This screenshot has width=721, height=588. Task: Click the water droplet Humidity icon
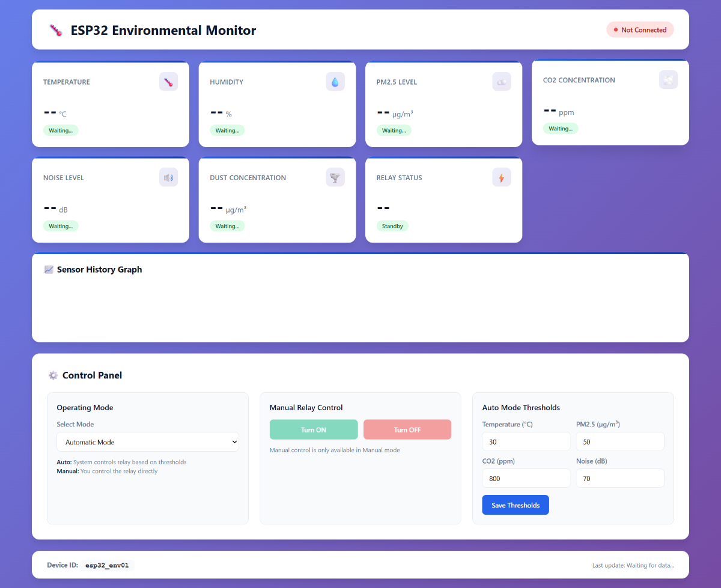(335, 82)
